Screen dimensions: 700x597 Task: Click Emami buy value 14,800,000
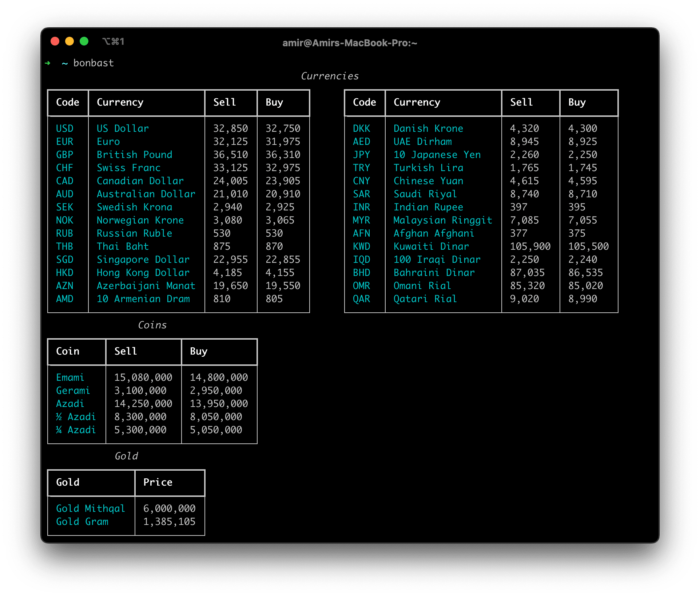(219, 377)
